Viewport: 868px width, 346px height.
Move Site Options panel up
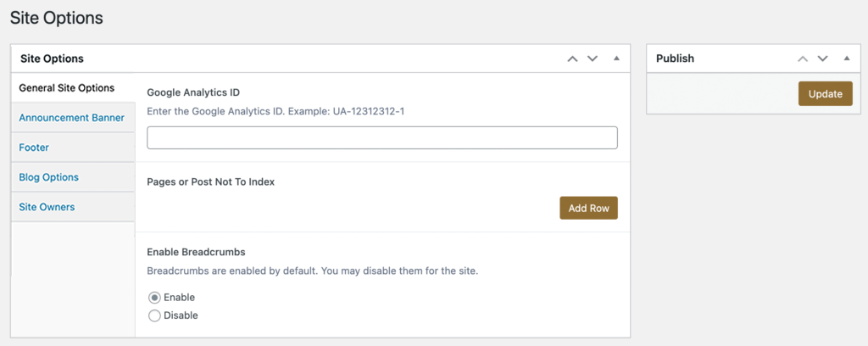[572, 59]
